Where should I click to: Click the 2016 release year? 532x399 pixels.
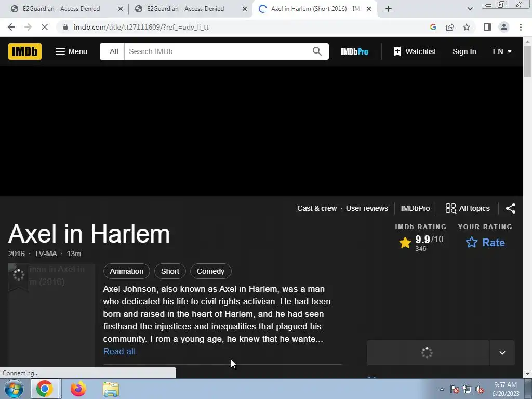pos(16,254)
